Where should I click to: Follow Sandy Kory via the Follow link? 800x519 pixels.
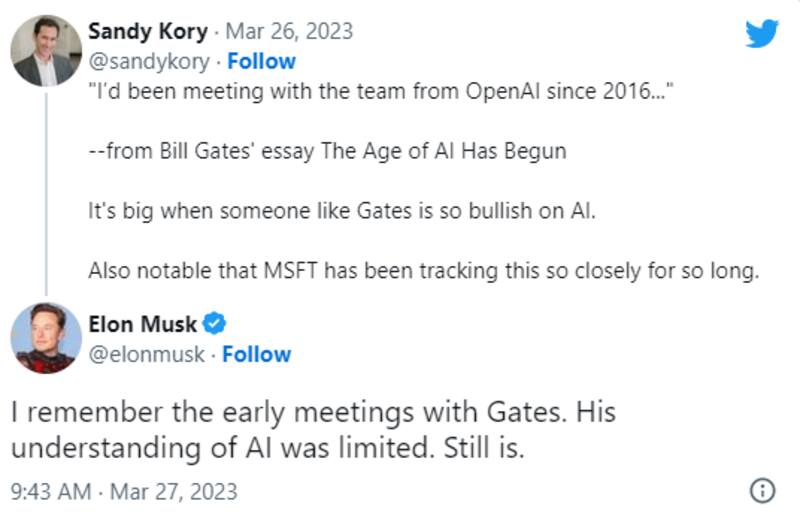(262, 61)
